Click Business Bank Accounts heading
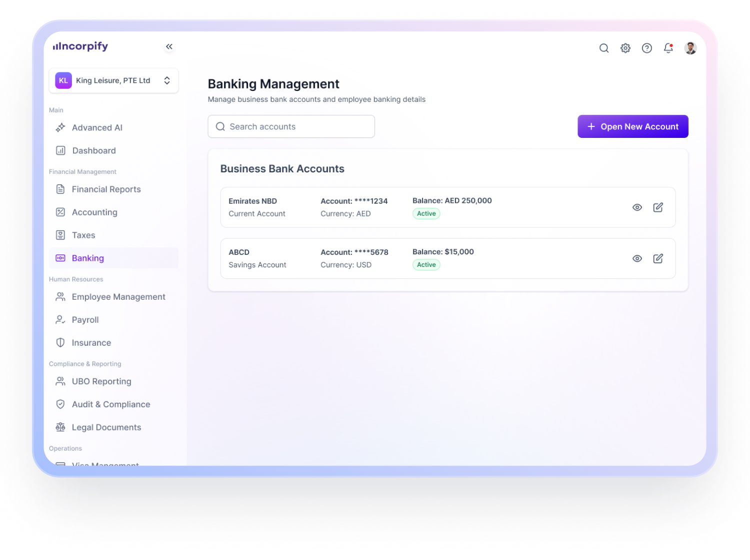This screenshot has height=560, width=750. [x=282, y=169]
